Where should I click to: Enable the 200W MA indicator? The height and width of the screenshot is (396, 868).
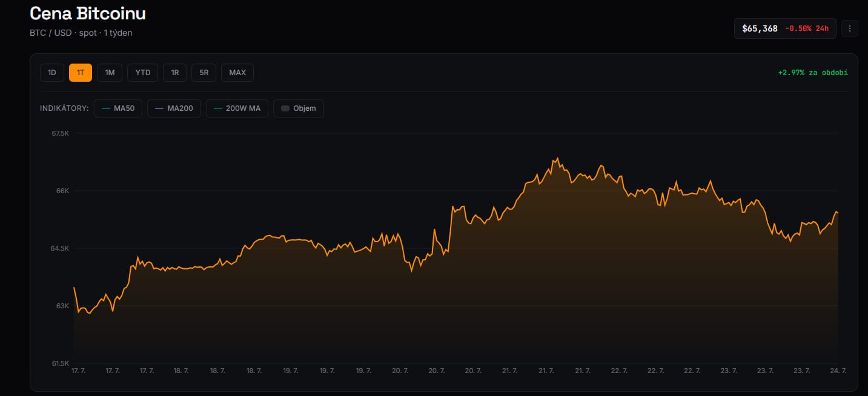(237, 108)
